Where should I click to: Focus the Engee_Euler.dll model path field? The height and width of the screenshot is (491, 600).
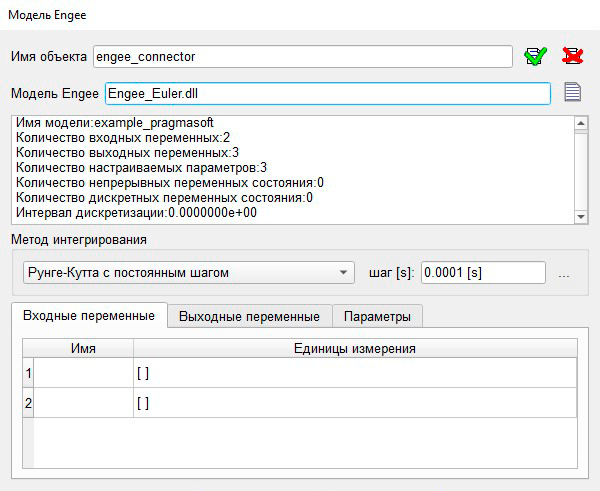(x=327, y=93)
